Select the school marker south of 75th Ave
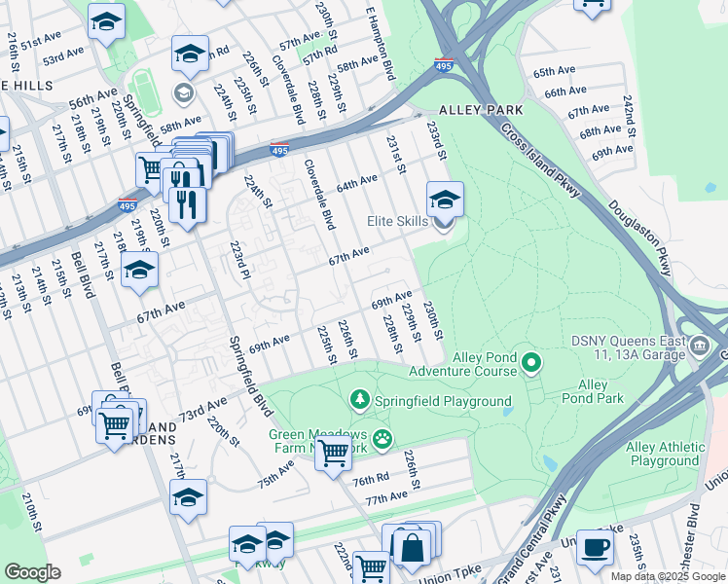Image resolution: width=728 pixels, height=584 pixels. point(188,498)
